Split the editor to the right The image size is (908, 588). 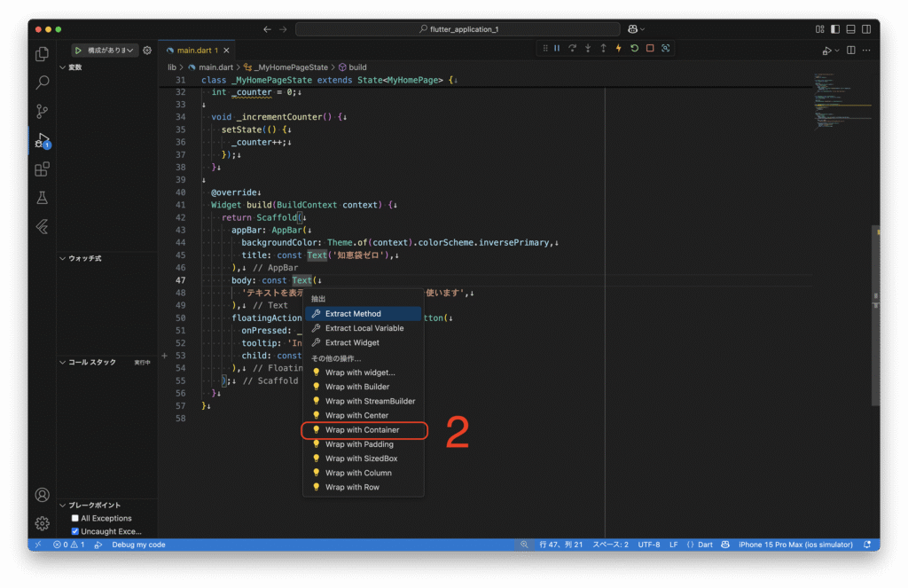(x=850, y=51)
